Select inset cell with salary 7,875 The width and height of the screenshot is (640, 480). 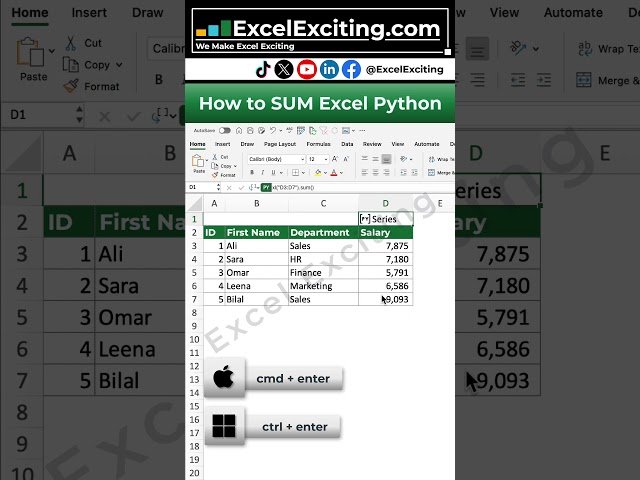386,246
